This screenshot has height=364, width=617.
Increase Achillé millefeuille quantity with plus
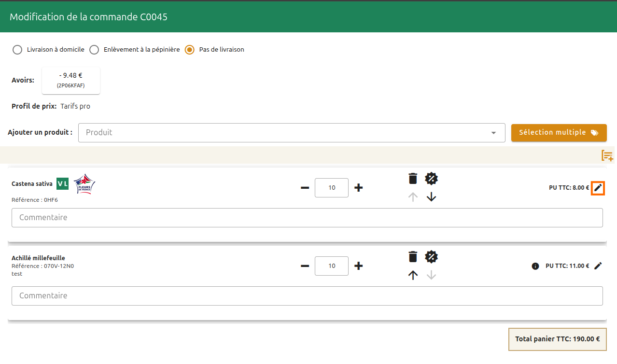[x=358, y=266]
